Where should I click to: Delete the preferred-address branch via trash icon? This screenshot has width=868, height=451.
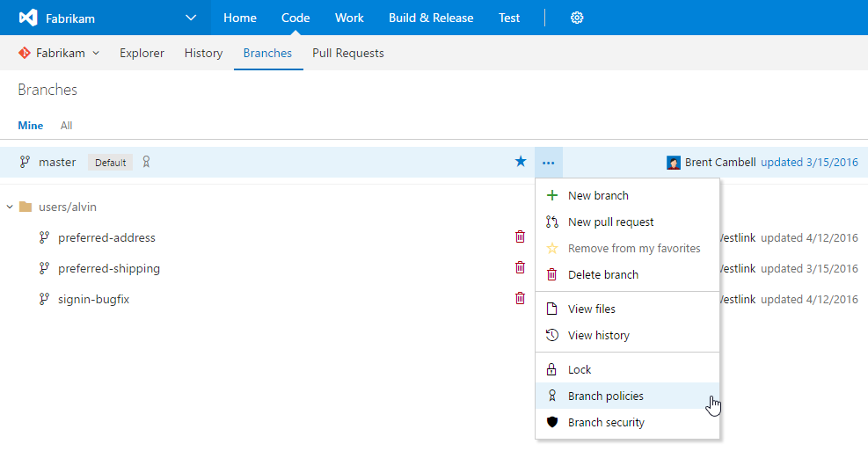520,237
